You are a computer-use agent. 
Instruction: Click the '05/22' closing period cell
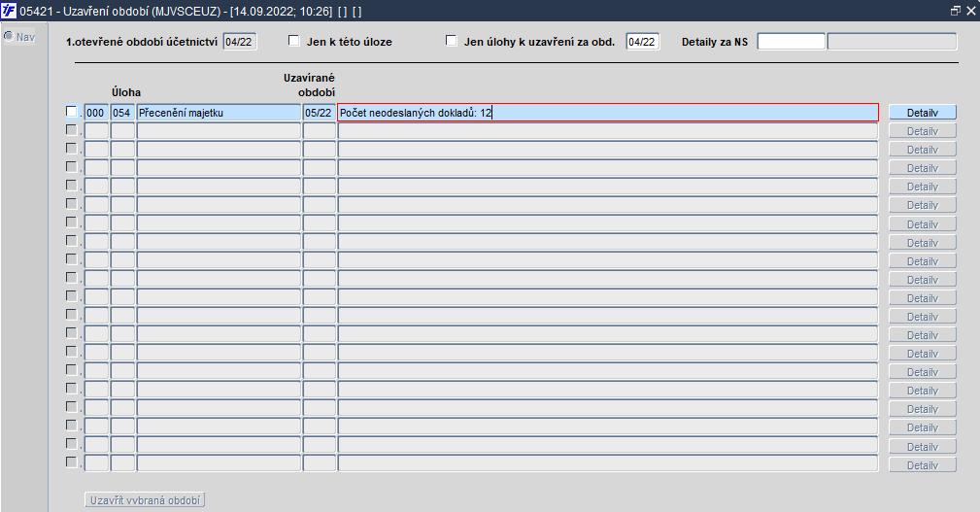[320, 113]
